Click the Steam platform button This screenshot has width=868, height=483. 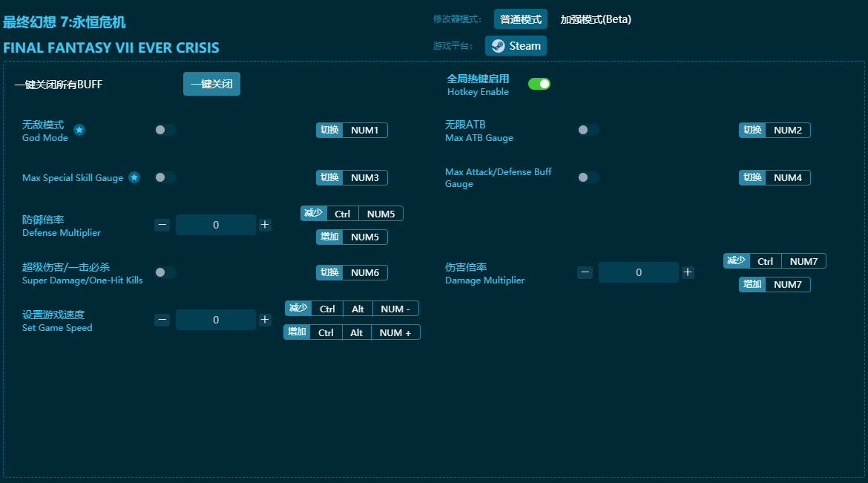(x=516, y=46)
